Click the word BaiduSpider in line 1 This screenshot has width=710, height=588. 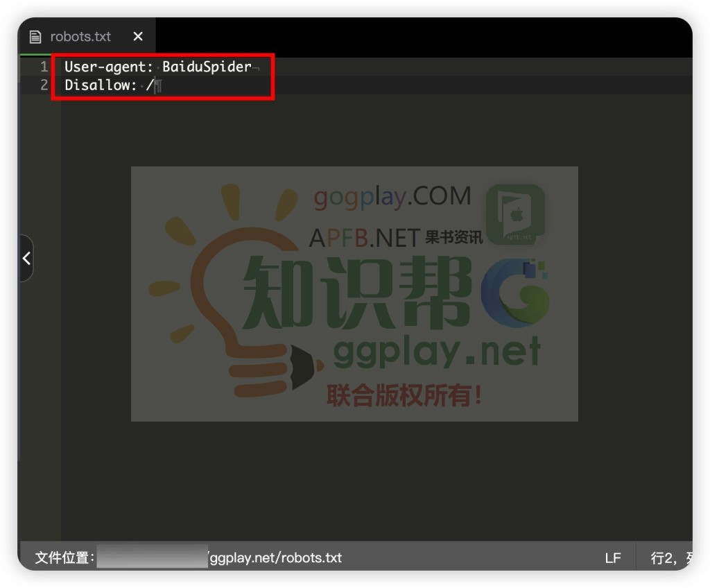(207, 67)
